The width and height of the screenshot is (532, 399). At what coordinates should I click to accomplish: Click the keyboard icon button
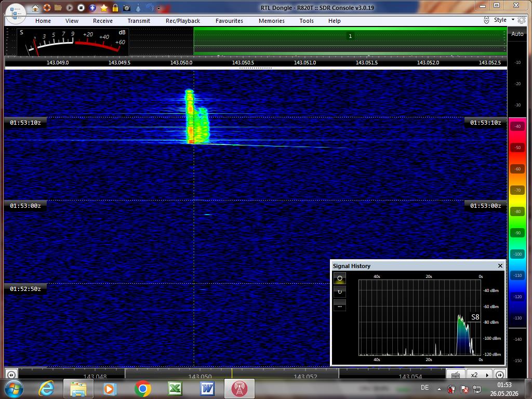click(x=456, y=375)
